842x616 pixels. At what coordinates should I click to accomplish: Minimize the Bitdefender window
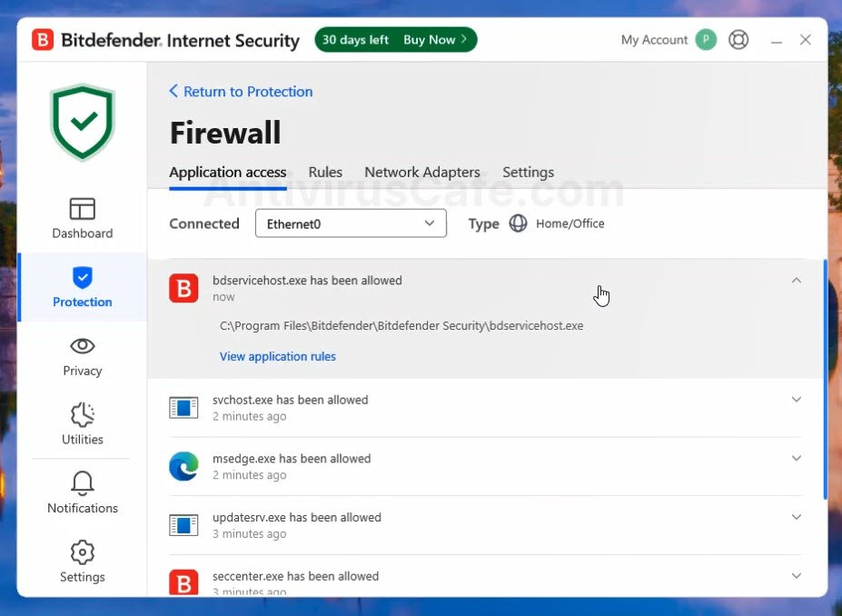pyautogui.click(x=777, y=41)
